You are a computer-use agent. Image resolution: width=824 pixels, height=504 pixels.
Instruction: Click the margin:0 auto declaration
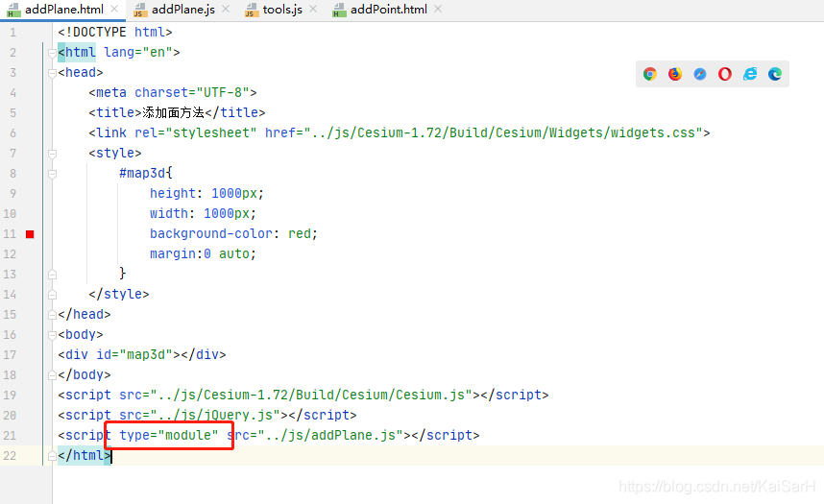(203, 253)
